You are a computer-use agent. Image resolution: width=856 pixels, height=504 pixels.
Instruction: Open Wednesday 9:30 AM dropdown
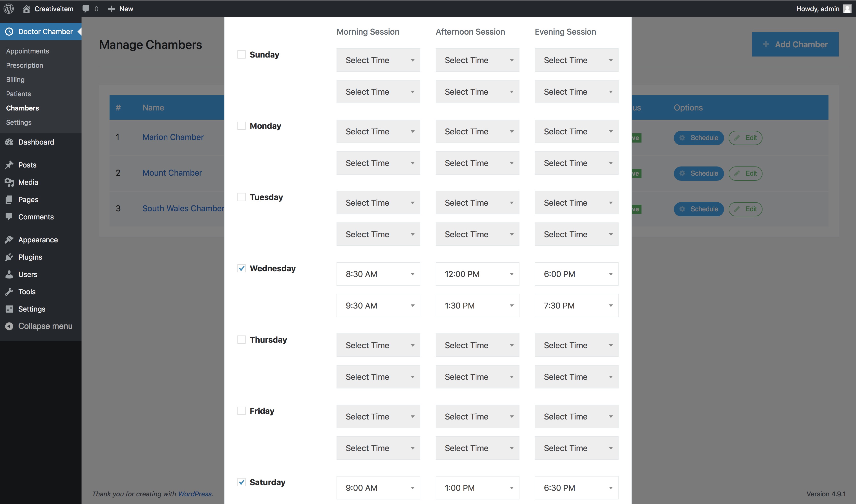click(378, 305)
